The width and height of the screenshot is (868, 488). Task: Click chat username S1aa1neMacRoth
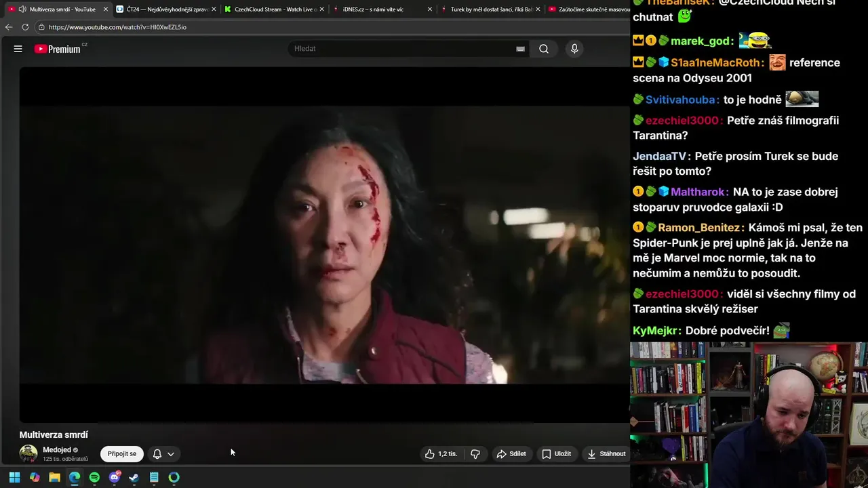coord(715,62)
